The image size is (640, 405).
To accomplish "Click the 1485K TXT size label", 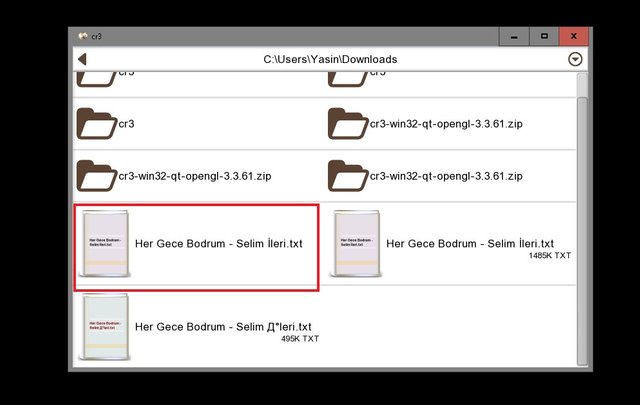I will (x=549, y=256).
